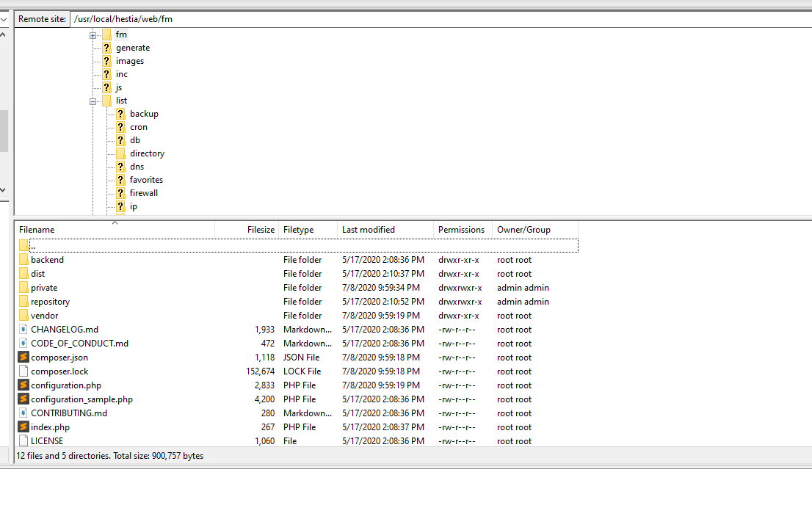Click the question-mark icon on the dns folder
Viewport: 812px width, 508px height.
120,166
